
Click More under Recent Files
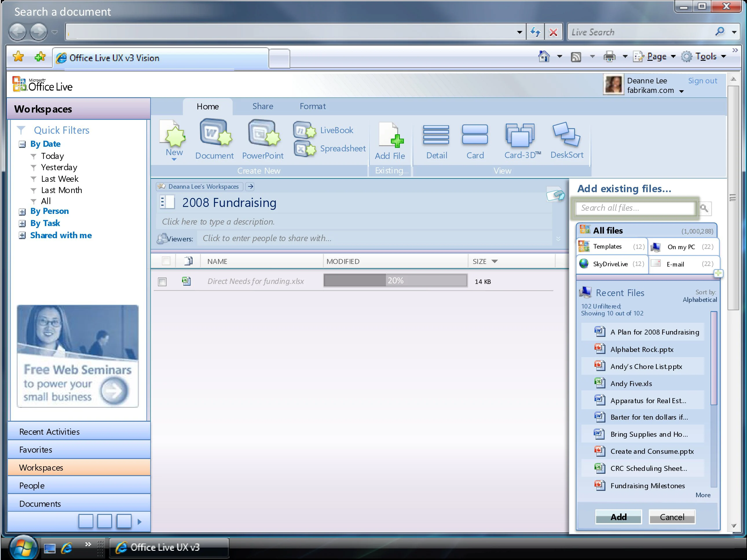pyautogui.click(x=703, y=495)
